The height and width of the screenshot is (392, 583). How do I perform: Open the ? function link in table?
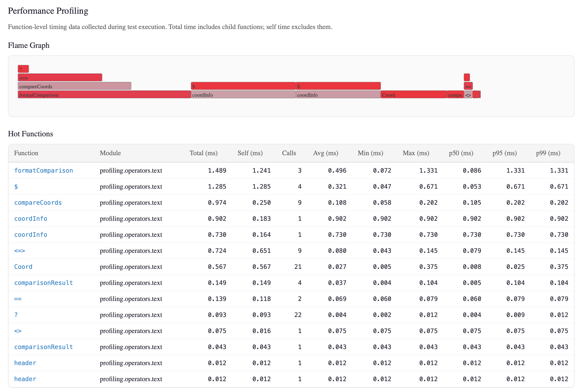tap(16, 315)
